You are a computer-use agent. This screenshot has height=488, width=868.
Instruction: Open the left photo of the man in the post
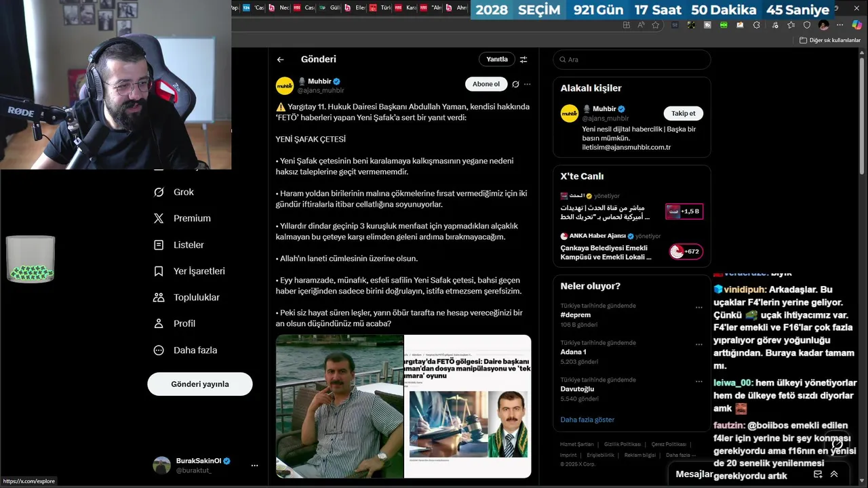(x=339, y=407)
